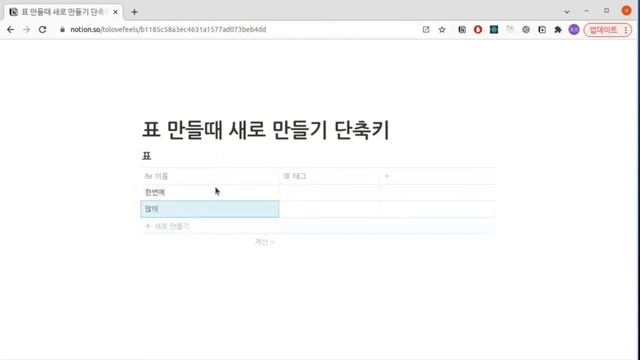Open the Notion web clipper extension icon
The image size is (640, 360).
tap(462, 29)
